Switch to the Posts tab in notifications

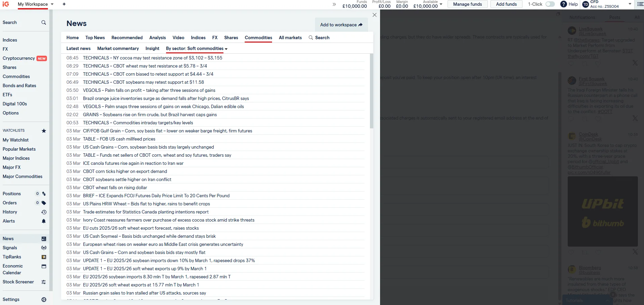click(x=614, y=17)
